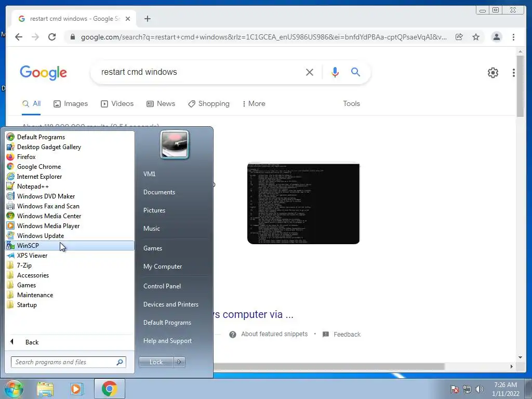Open the volume control in system tray
The image size is (532, 399).
tap(479, 389)
